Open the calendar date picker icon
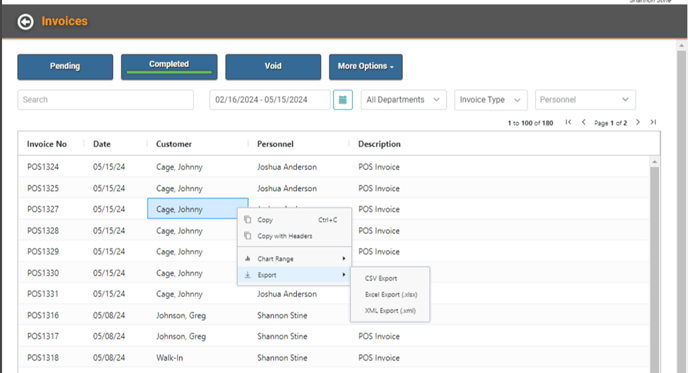 tap(343, 100)
